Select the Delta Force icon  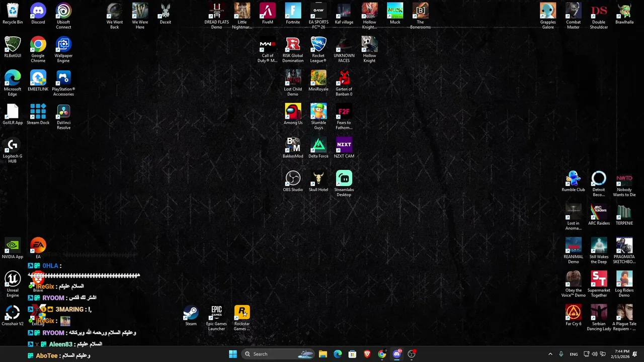pos(318,148)
